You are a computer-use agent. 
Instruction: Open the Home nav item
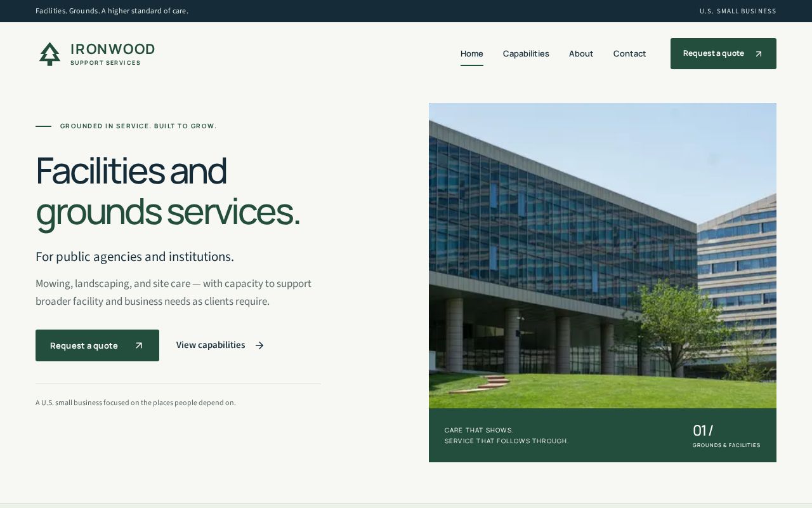pyautogui.click(x=472, y=54)
